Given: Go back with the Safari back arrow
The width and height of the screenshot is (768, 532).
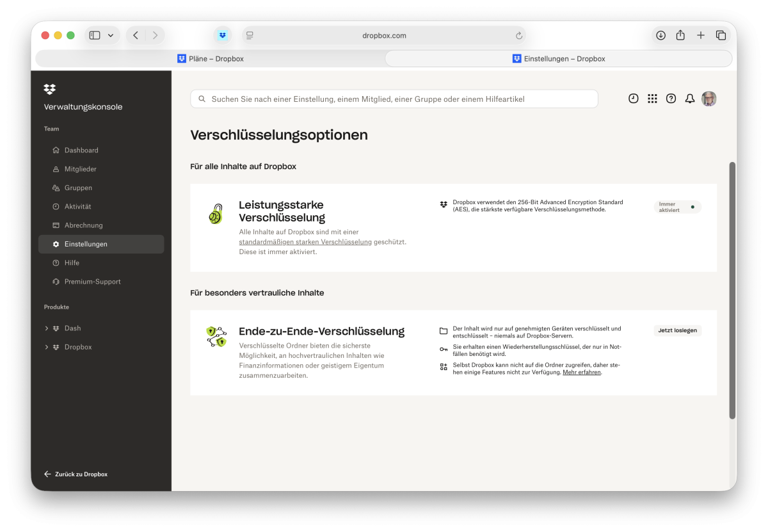Looking at the screenshot, I should [136, 35].
